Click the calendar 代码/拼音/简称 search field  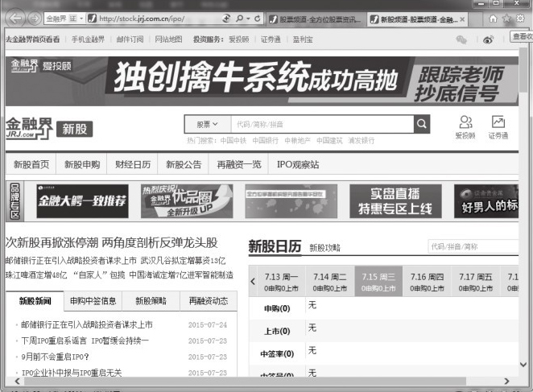(473, 246)
